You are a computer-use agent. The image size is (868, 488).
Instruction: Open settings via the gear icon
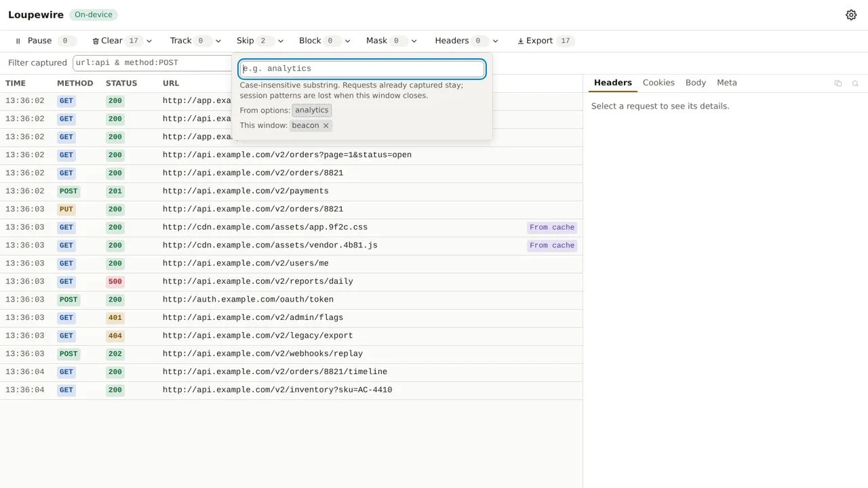coord(851,15)
